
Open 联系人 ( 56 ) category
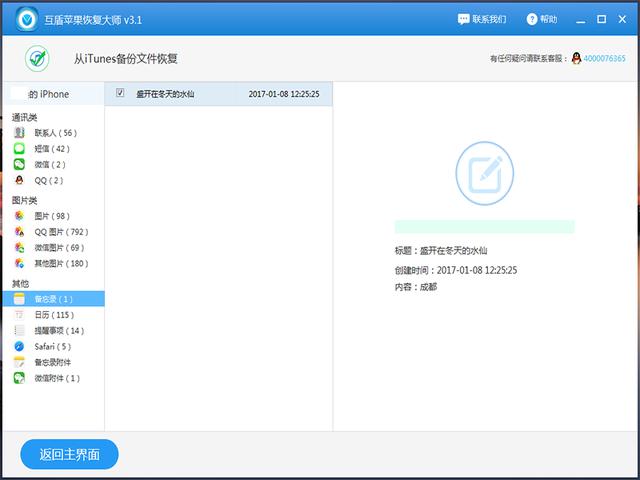56,133
